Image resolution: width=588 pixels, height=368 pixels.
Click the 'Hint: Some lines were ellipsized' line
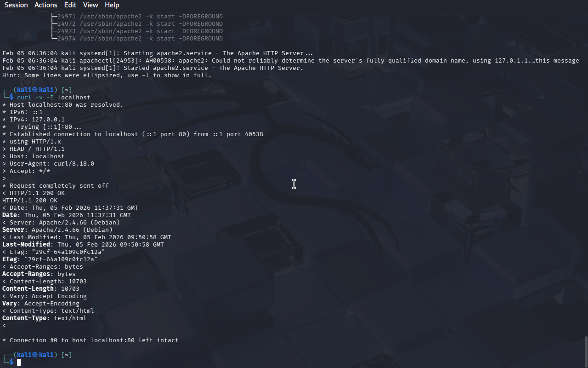point(107,75)
